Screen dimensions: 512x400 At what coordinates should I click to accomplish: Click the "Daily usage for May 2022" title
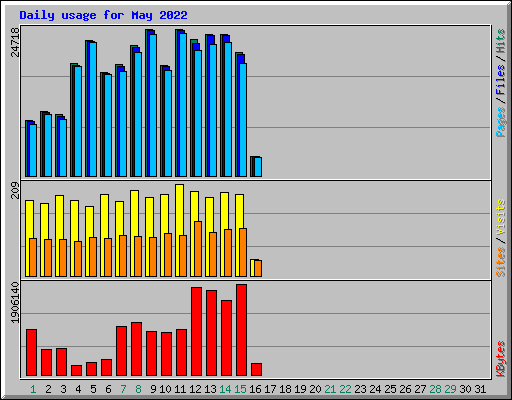tap(103, 15)
